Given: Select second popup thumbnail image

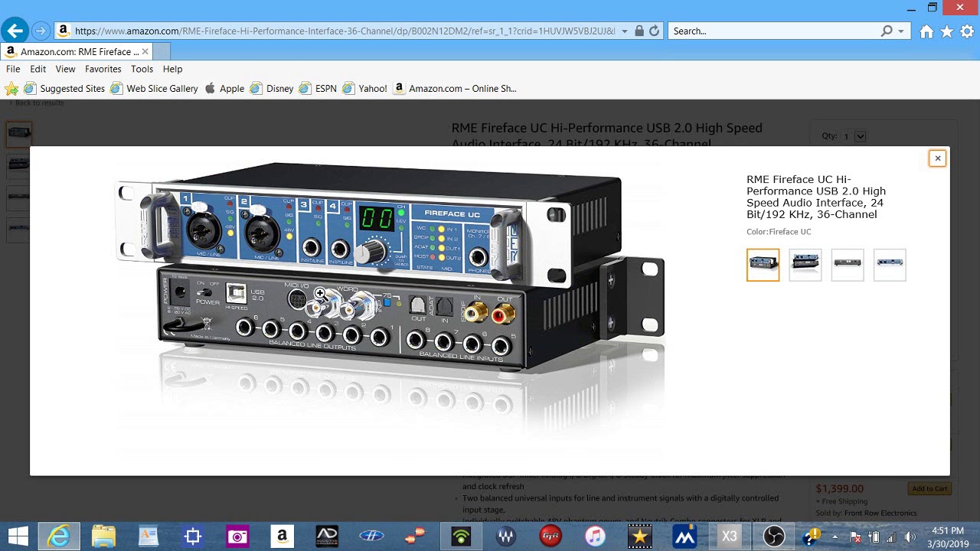Looking at the screenshot, I should click(x=805, y=265).
